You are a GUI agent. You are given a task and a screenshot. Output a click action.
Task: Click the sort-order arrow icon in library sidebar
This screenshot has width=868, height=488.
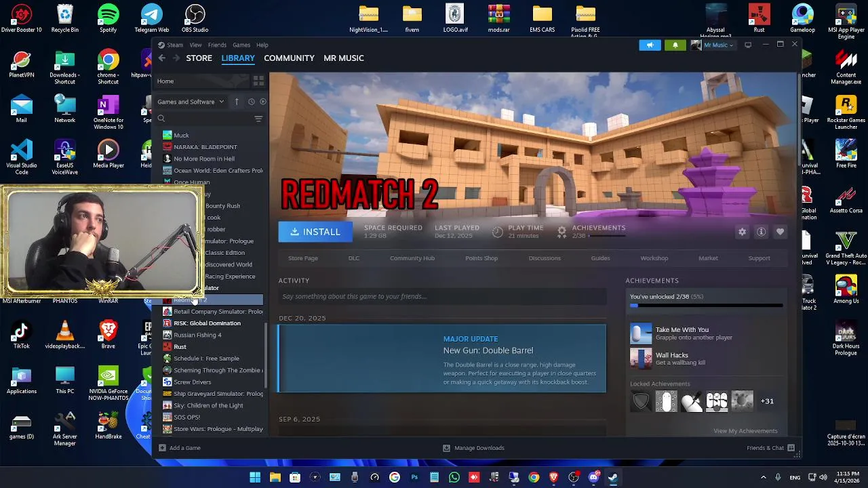237,102
